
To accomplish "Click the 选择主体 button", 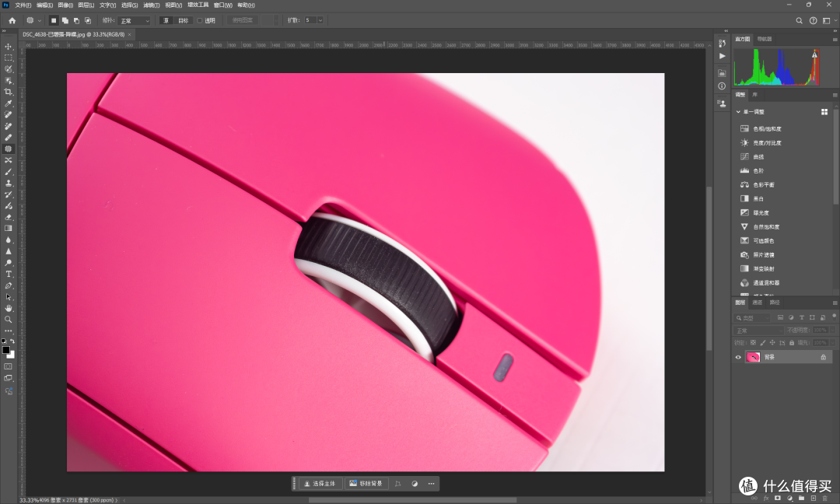I will [x=320, y=484].
